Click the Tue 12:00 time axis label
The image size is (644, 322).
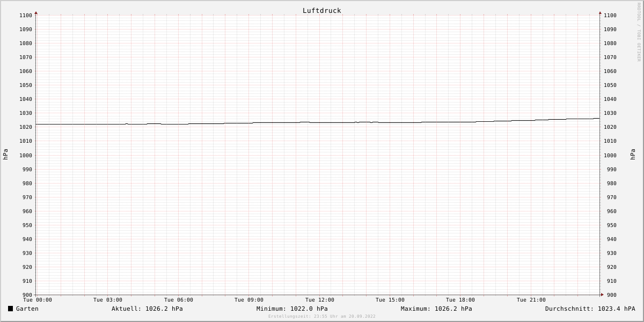(320, 300)
